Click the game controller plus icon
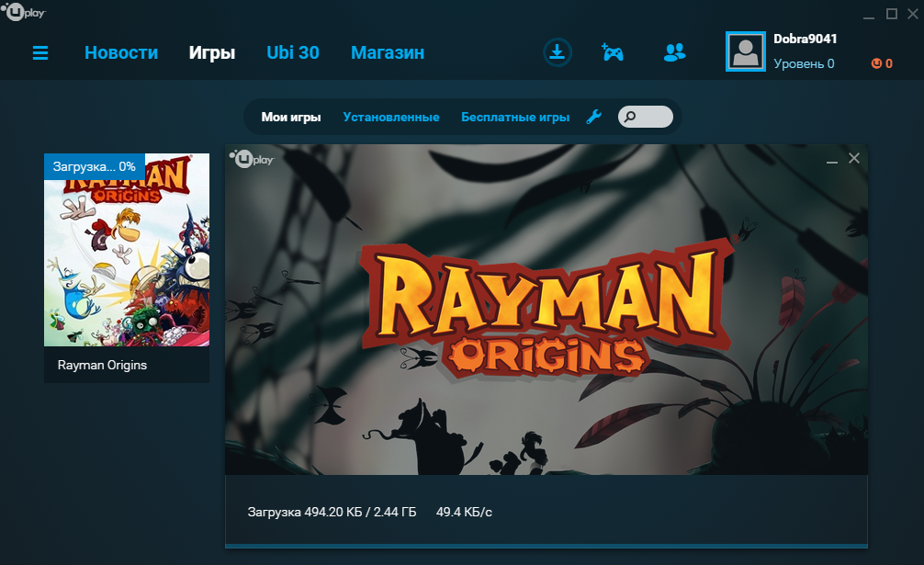This screenshot has height=565, width=924. point(613,52)
